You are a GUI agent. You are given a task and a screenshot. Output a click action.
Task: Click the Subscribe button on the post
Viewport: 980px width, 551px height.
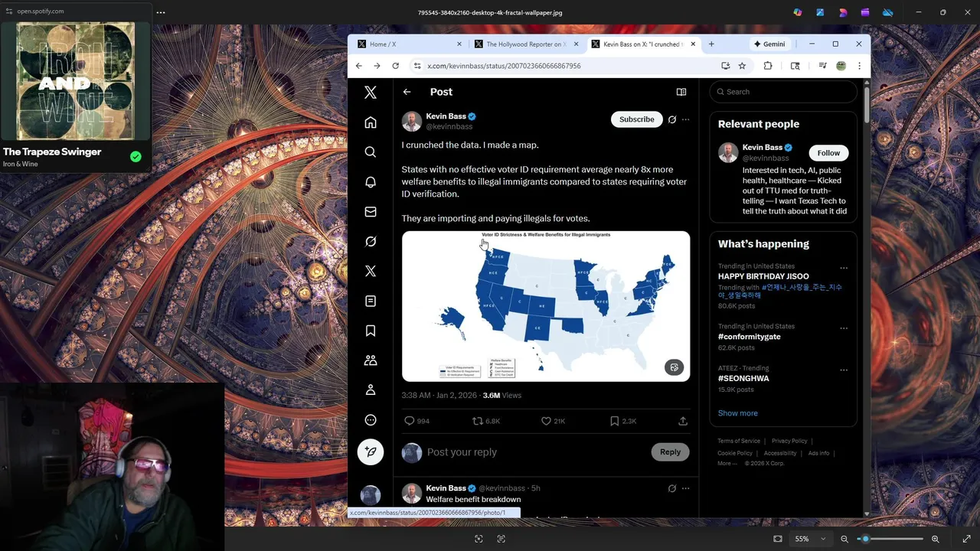point(637,119)
